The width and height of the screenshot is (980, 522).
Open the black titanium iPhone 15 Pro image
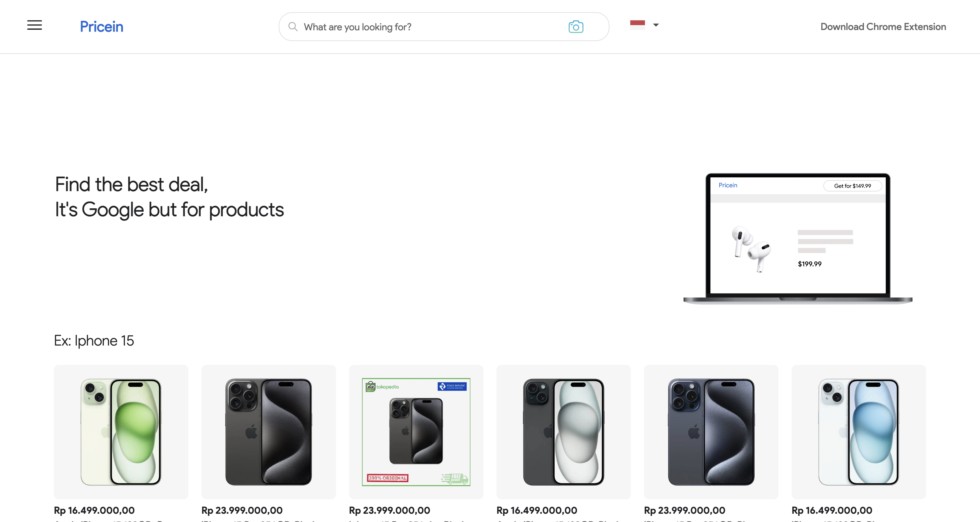pos(269,432)
